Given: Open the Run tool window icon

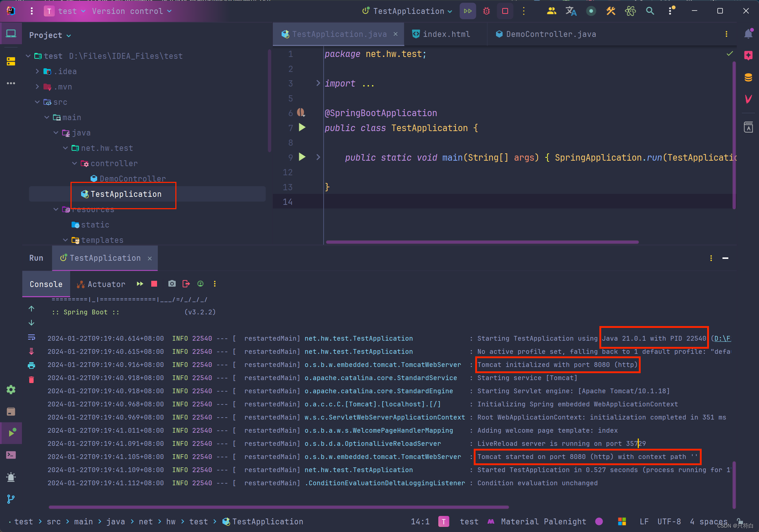Looking at the screenshot, I should click(x=12, y=433).
